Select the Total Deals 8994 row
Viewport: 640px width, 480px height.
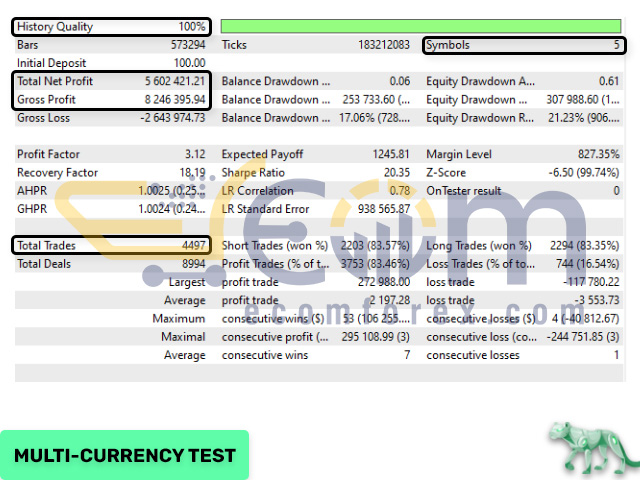click(x=111, y=264)
